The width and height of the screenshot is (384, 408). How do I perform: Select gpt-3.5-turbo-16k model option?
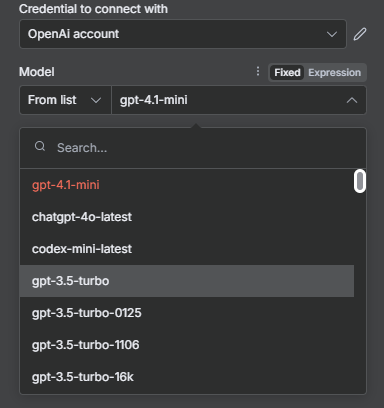pos(187,377)
